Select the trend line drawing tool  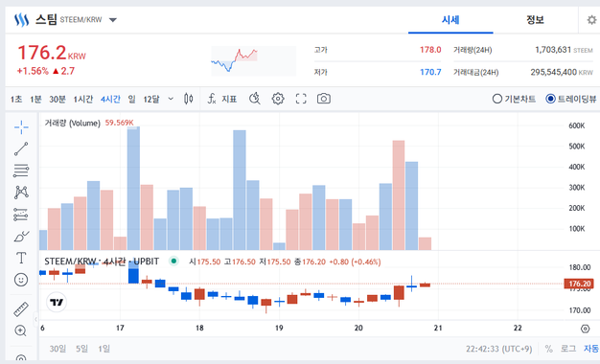pyautogui.click(x=21, y=148)
